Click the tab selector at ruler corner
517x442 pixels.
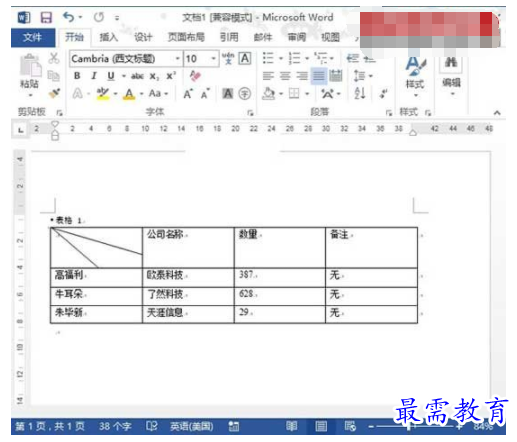pyautogui.click(x=21, y=130)
